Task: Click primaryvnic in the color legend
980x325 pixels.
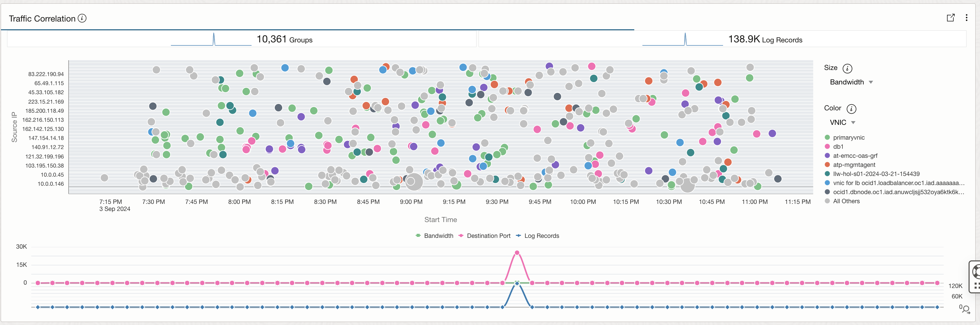Action: (849, 137)
